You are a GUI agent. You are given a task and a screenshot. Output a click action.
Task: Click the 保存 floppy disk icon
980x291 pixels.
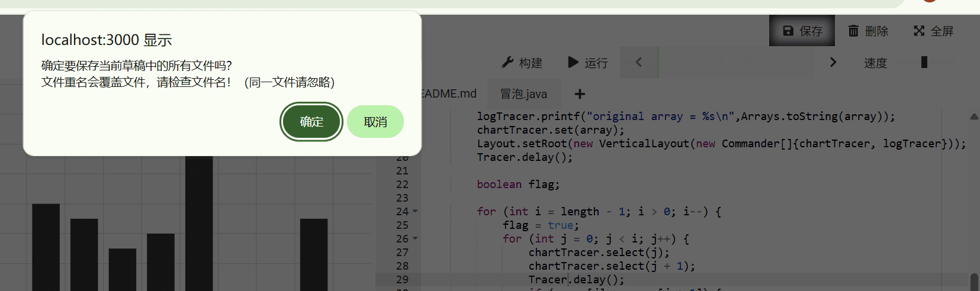click(x=788, y=31)
